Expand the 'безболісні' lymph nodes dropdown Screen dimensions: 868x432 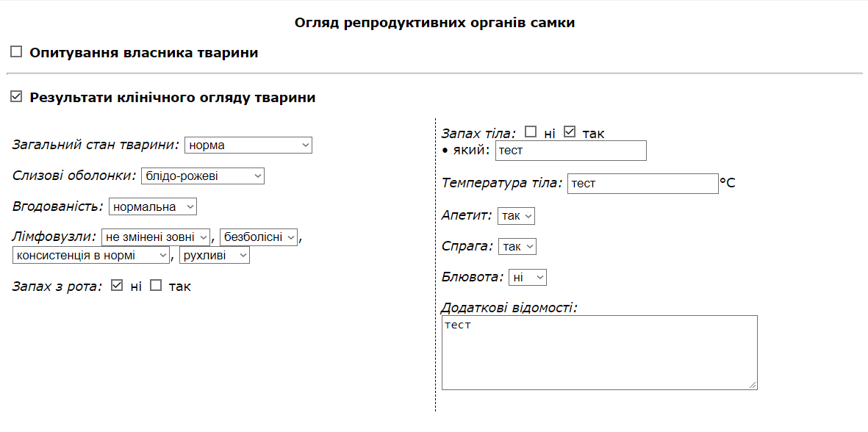coord(259,237)
